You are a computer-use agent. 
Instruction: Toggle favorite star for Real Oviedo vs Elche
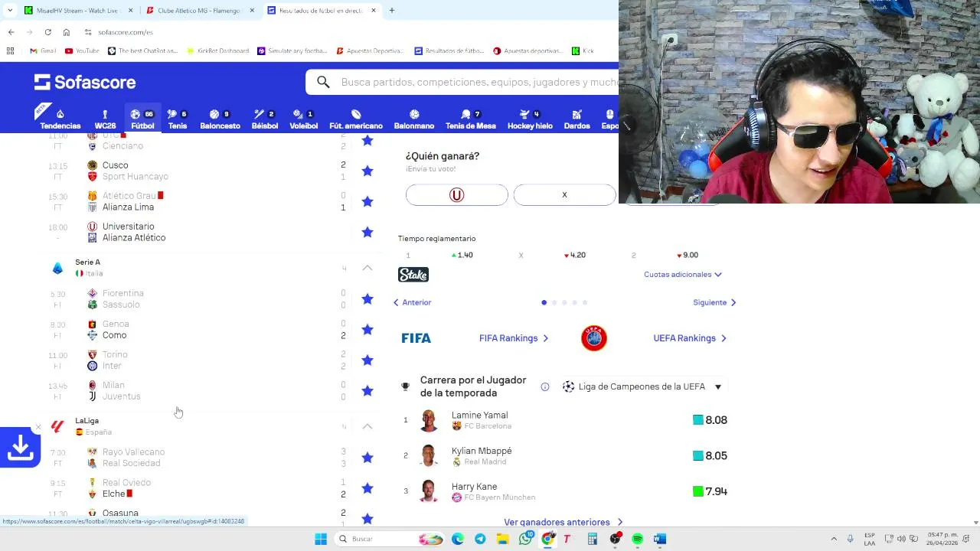[x=367, y=487]
